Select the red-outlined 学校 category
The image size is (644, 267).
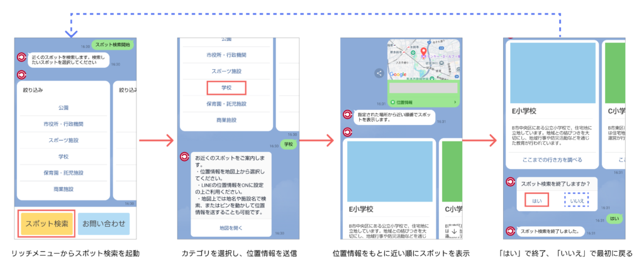pos(226,88)
